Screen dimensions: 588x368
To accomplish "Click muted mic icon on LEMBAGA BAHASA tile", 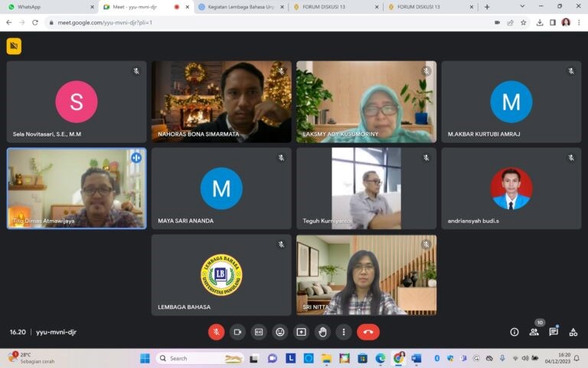I will [281, 245].
